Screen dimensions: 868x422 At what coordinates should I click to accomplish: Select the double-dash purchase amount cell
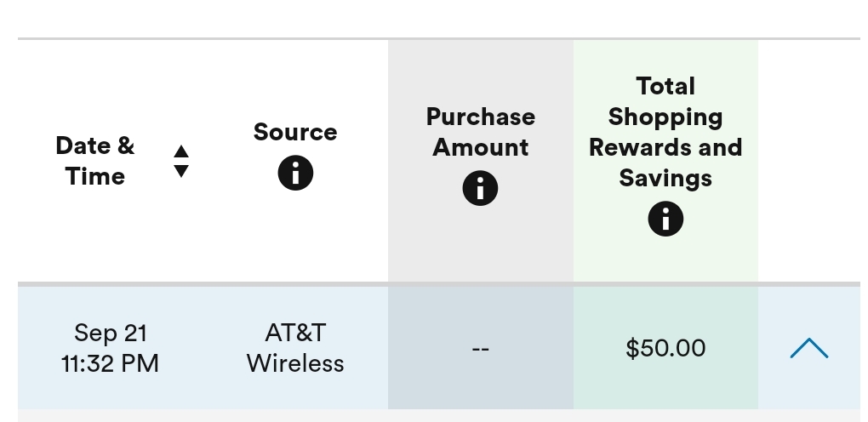[x=481, y=348]
